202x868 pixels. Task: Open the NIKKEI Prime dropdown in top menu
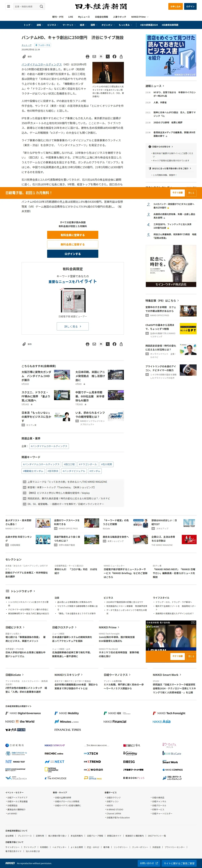[140, 17]
